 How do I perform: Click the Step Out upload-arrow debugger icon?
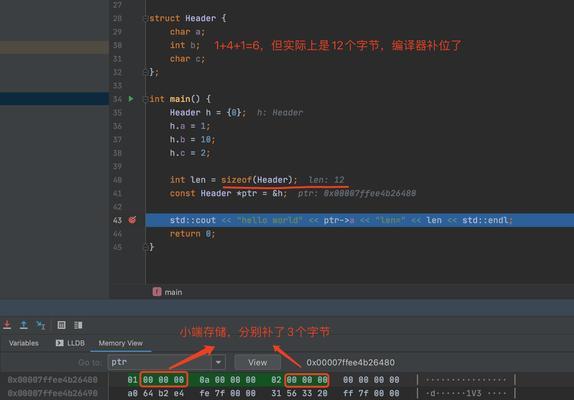point(24,325)
